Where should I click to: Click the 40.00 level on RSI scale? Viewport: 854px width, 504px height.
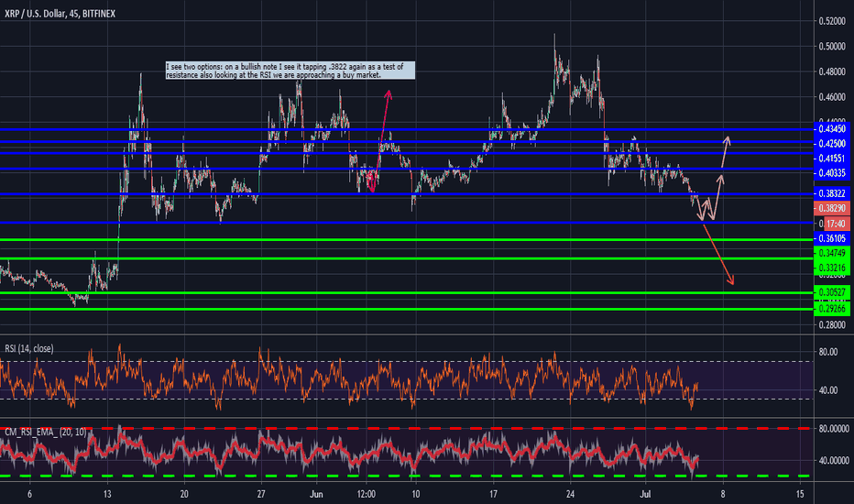point(827,390)
